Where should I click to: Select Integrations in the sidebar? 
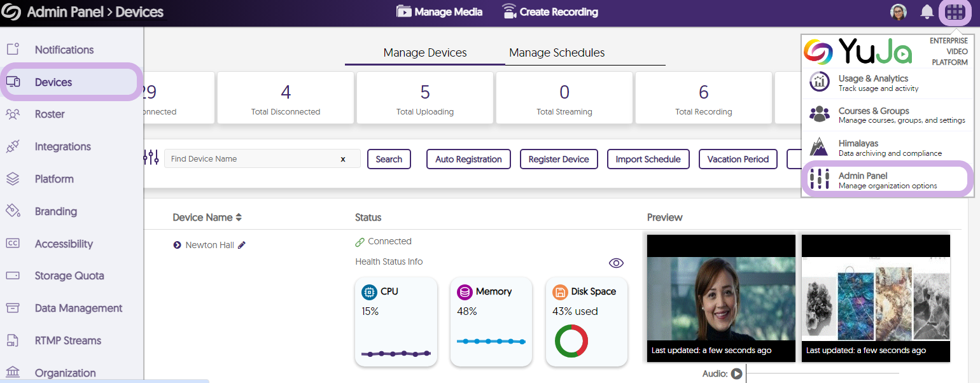click(x=62, y=147)
